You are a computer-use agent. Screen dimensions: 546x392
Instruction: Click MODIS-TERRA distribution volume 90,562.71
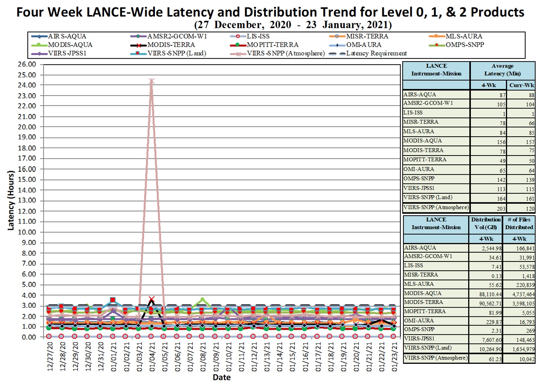click(x=489, y=303)
